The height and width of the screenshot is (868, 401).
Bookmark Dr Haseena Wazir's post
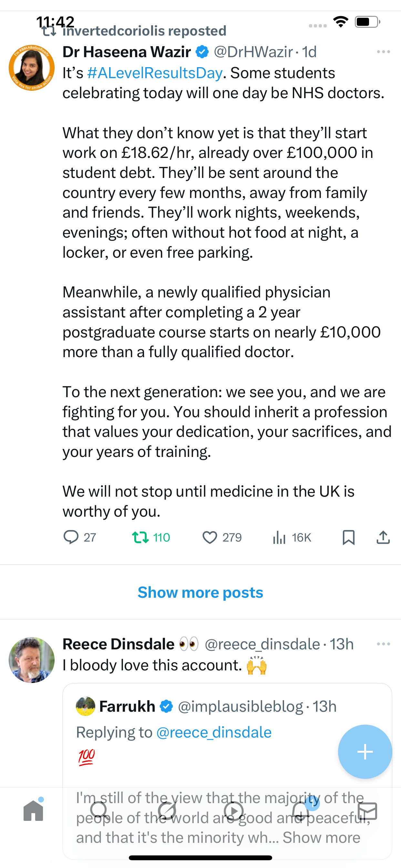[348, 537]
